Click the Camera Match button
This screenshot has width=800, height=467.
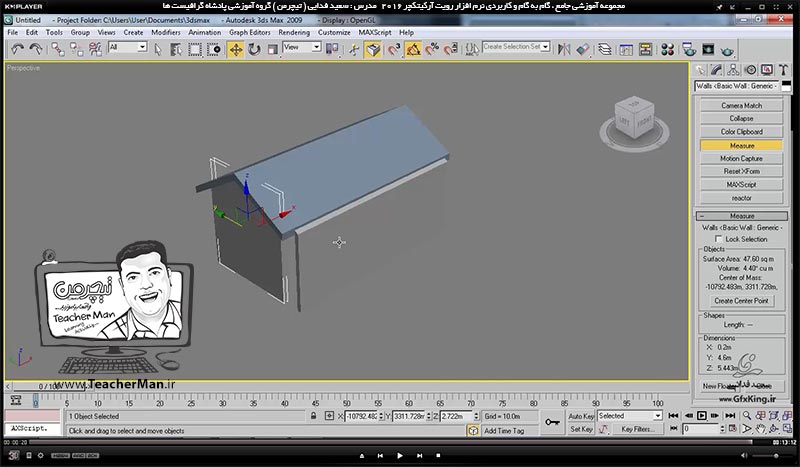click(x=741, y=105)
